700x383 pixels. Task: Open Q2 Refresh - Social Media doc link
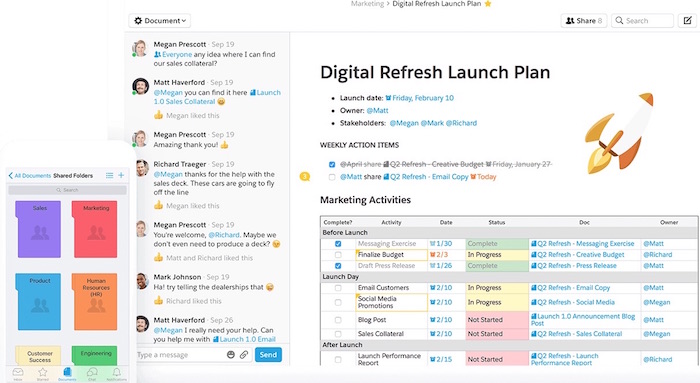coord(573,302)
